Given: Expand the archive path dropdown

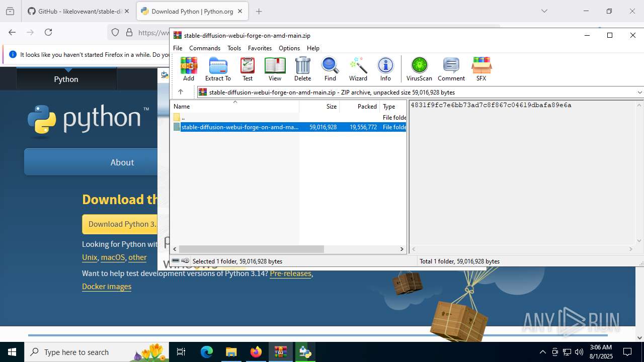Looking at the screenshot, I should click(639, 93).
